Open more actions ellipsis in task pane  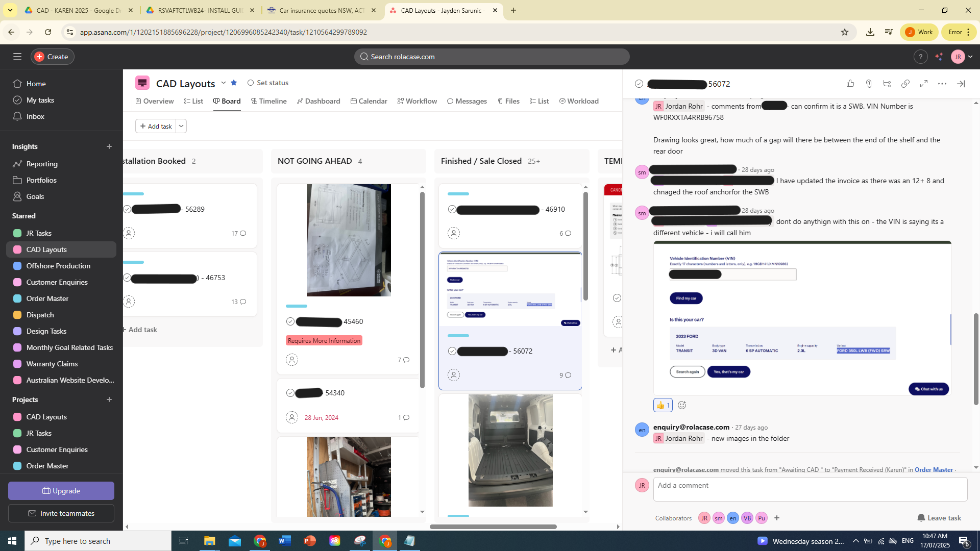click(942, 84)
